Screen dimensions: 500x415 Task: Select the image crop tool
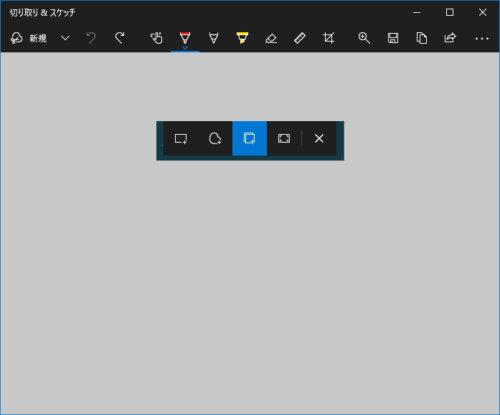[329, 38]
